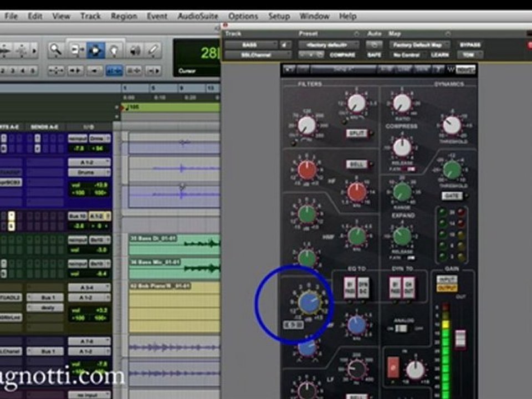Open the File menu

11,16
